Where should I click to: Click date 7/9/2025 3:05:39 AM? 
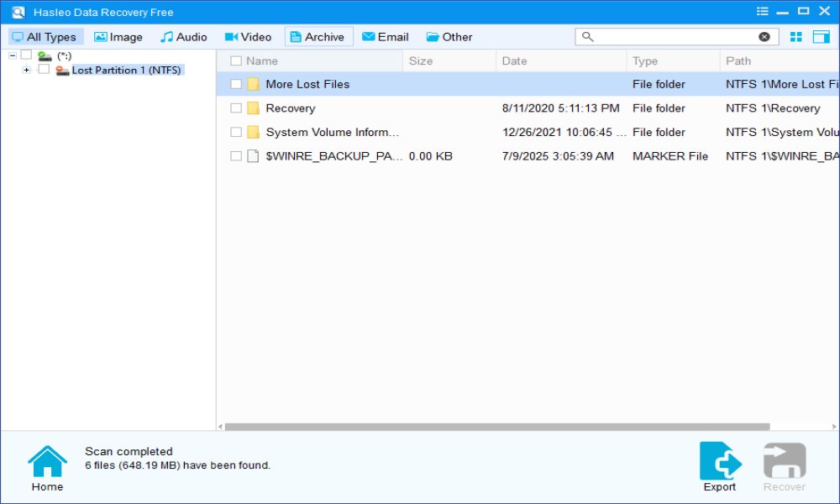[x=558, y=156]
